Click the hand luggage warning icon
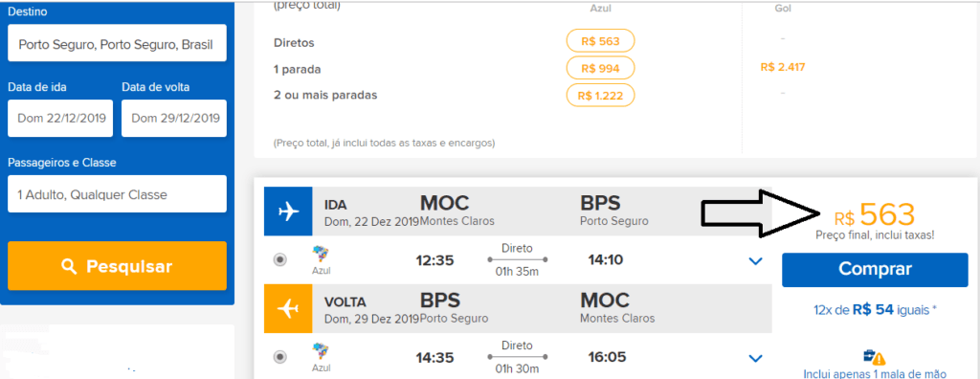 tap(875, 358)
